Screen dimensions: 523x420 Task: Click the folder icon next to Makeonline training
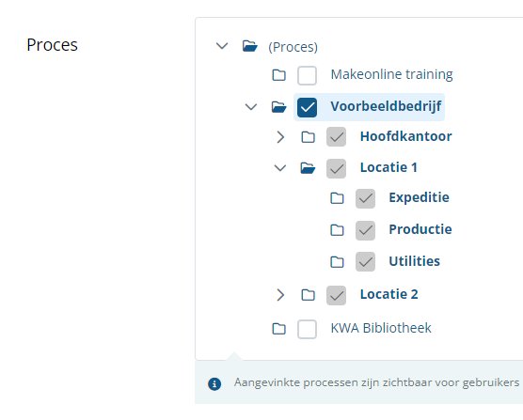click(278, 75)
